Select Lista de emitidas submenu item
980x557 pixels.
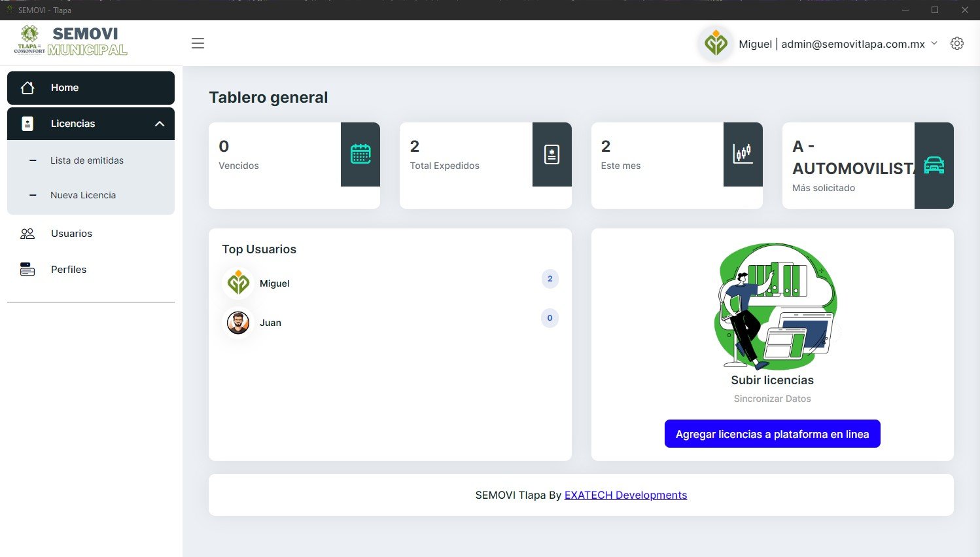tap(87, 160)
